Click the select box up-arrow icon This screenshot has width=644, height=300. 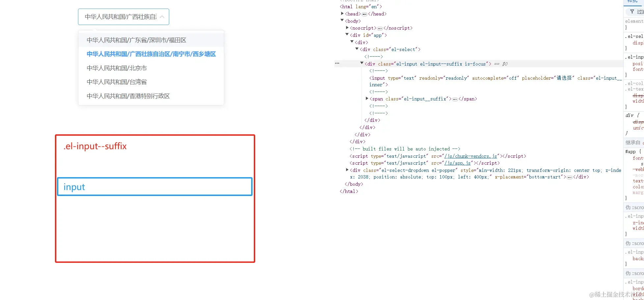click(x=162, y=17)
